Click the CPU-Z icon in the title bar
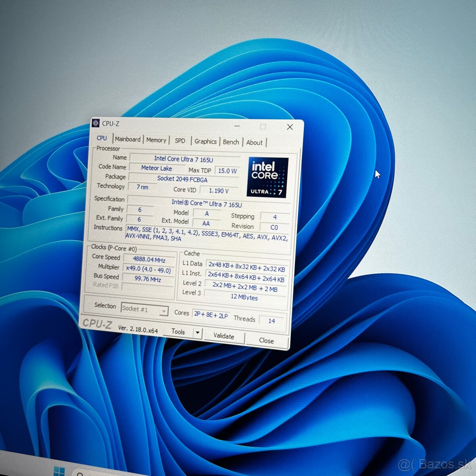The height and width of the screenshot is (476, 476). (96, 123)
